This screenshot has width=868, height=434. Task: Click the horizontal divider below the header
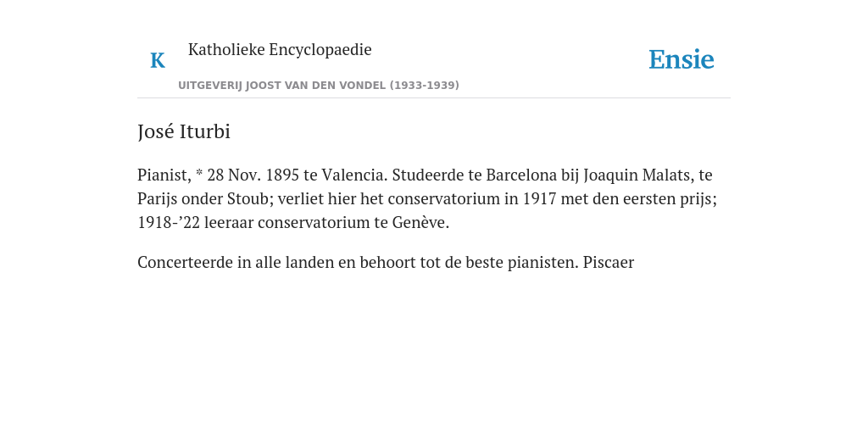pyautogui.click(x=434, y=98)
